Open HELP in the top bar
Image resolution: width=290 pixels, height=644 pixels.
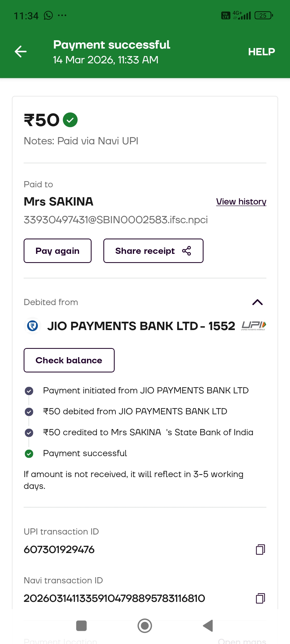click(x=261, y=52)
